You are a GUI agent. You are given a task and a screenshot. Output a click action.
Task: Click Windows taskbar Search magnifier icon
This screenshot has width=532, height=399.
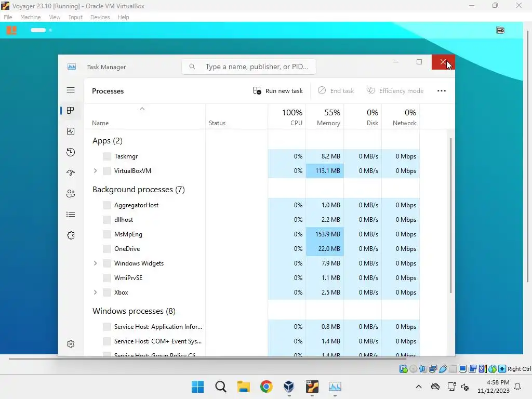click(x=220, y=387)
